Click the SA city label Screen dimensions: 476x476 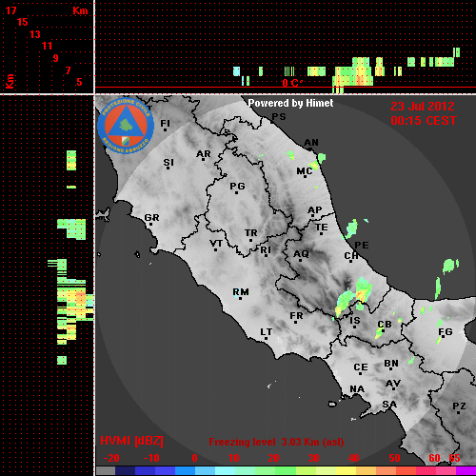[389, 405]
